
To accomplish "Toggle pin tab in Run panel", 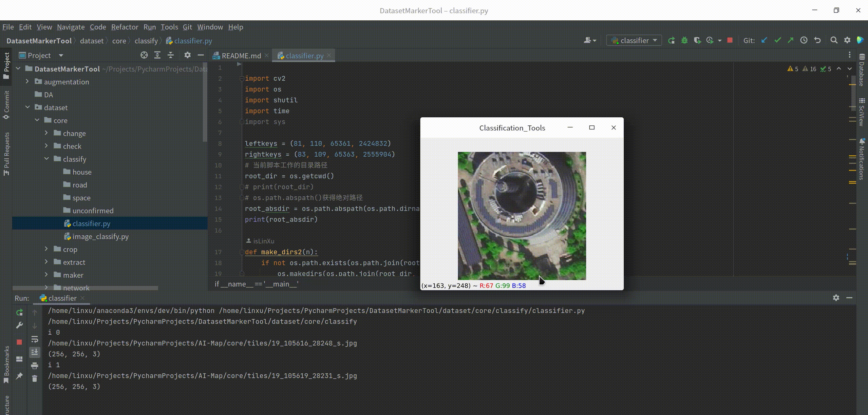I will coord(19,376).
